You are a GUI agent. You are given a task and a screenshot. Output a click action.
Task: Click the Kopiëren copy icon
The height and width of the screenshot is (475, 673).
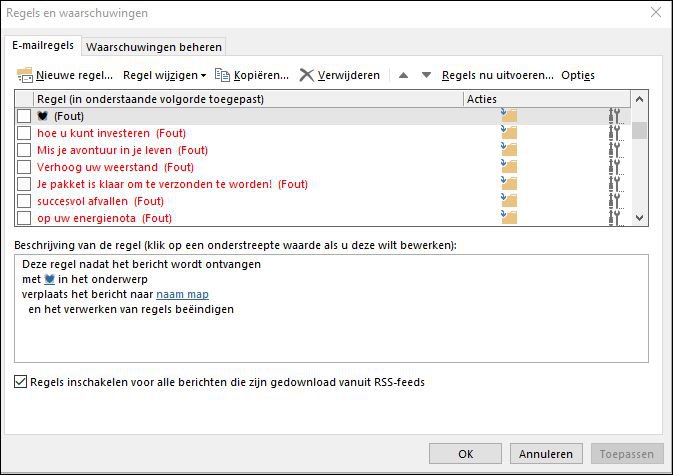coord(221,75)
